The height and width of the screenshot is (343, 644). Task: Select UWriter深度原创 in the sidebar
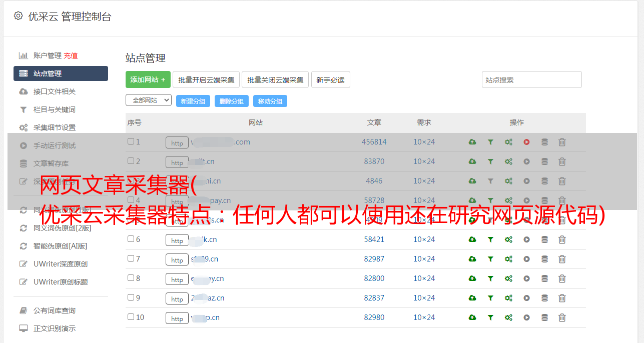coord(61,264)
